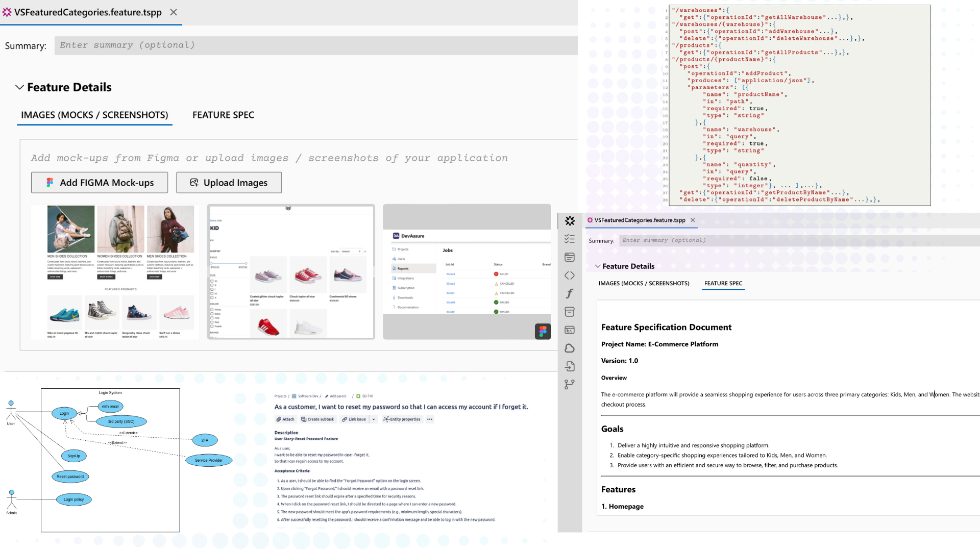This screenshot has height=551, width=980.
Task: Open the checklist test cases sidebar icon
Action: pos(570,239)
